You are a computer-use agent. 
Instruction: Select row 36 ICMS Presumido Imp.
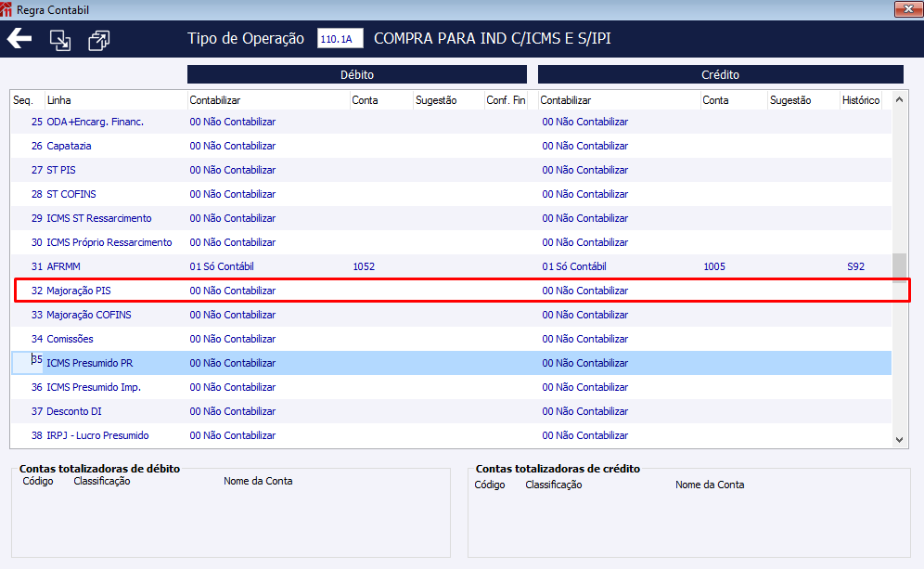coord(452,387)
